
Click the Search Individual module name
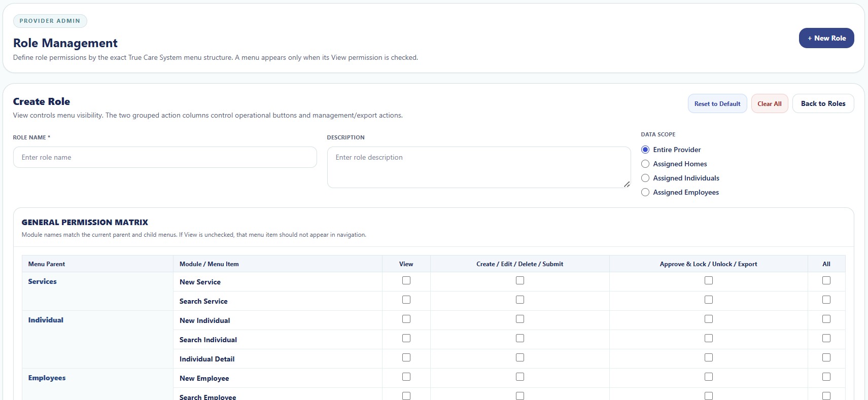pos(208,340)
